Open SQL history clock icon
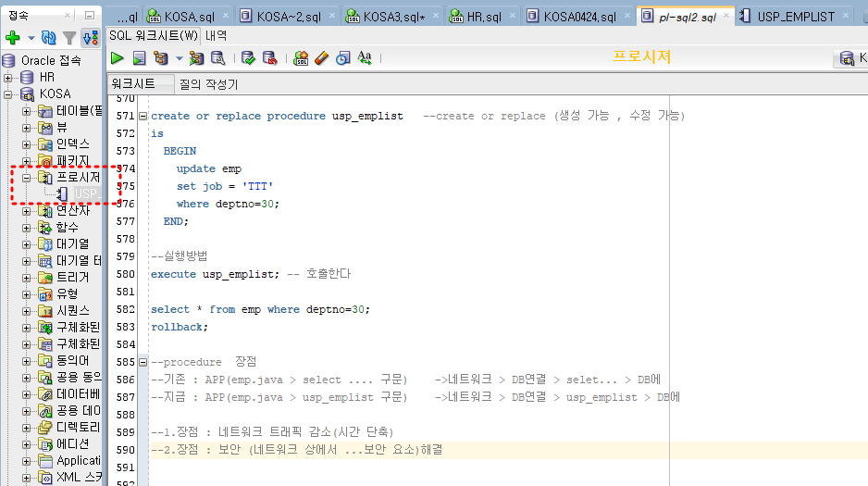The width and height of the screenshot is (868, 486). [343, 58]
